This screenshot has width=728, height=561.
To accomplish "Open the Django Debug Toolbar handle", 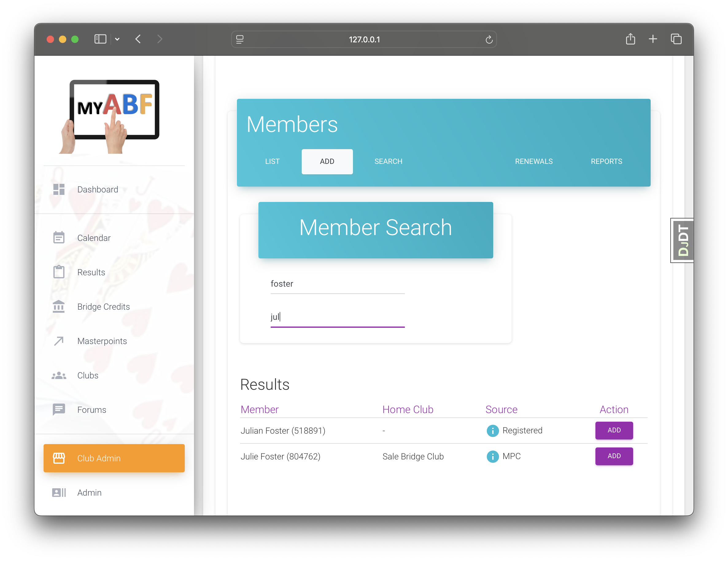I will tap(682, 240).
